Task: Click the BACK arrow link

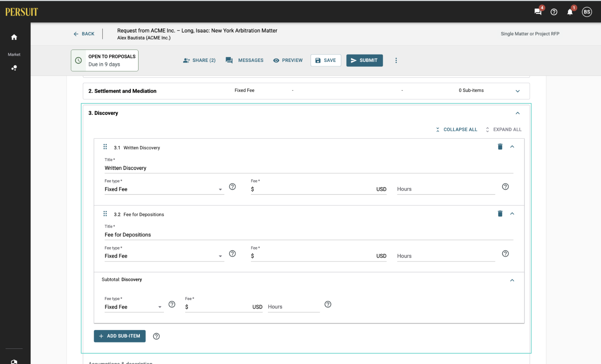Action: tap(84, 34)
